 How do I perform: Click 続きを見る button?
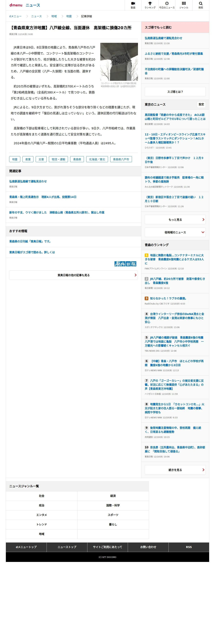175,470
